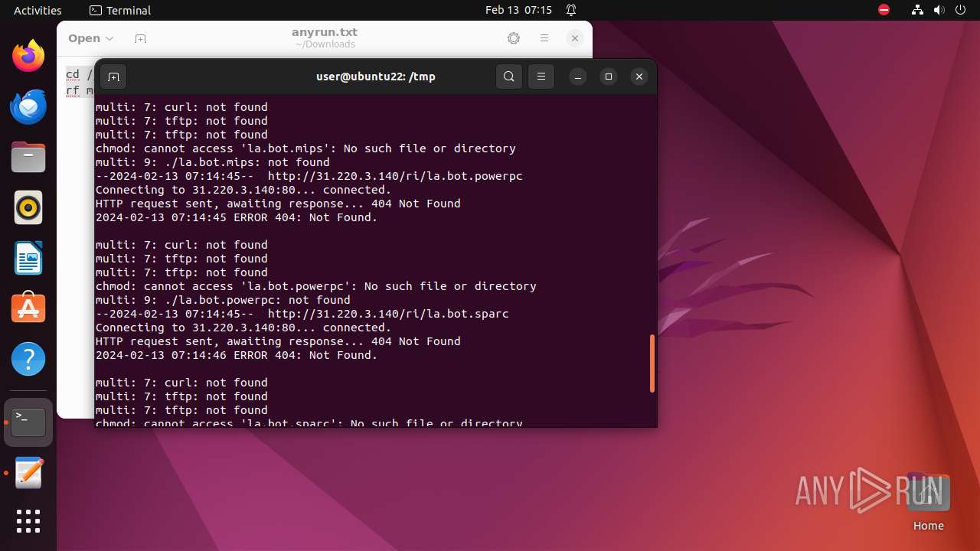980x551 pixels.
Task: Open the text editor hamburger menu
Action: pos(544,38)
